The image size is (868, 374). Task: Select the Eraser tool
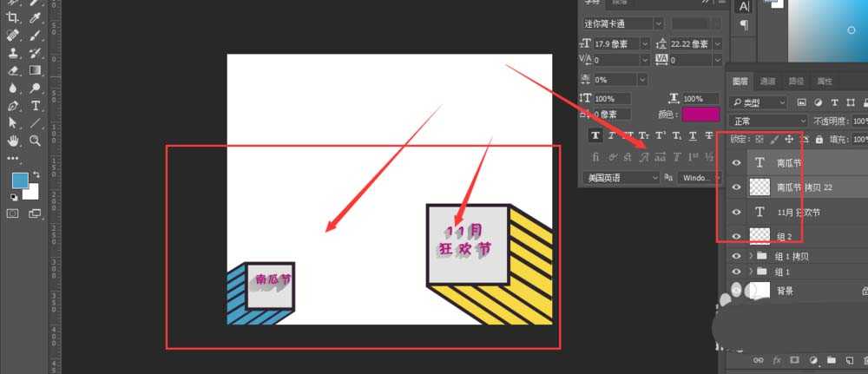coord(13,70)
